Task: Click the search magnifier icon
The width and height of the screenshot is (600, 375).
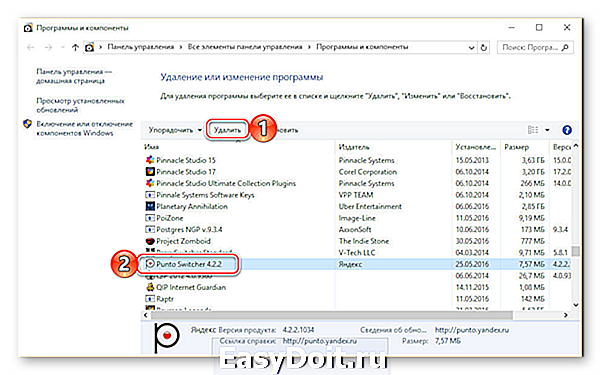Action: 565,47
